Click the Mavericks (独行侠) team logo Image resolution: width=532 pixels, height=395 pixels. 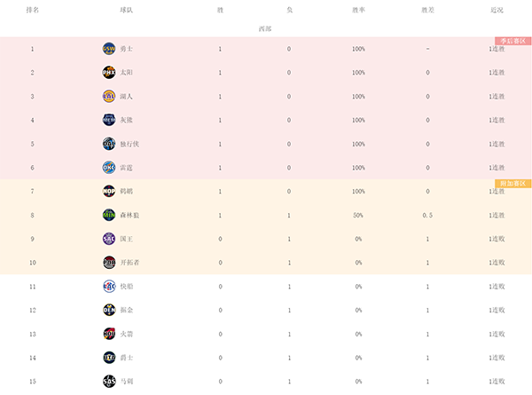[x=109, y=144]
